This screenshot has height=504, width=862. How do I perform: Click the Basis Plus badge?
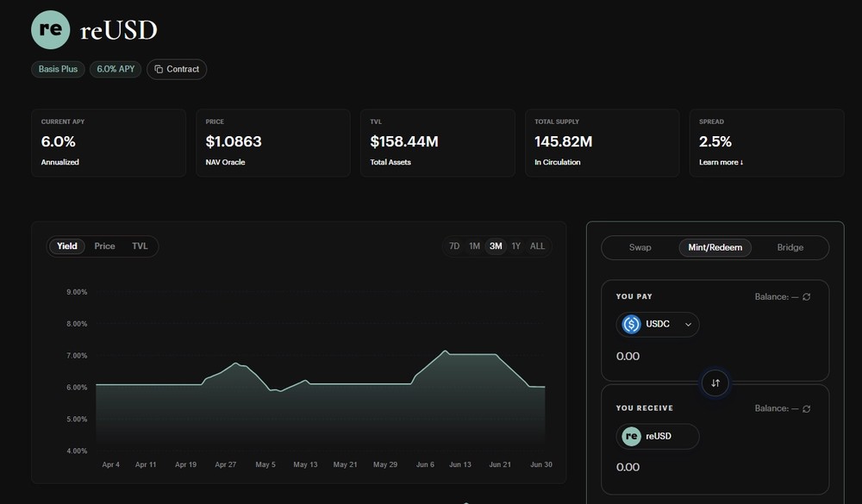pos(58,69)
